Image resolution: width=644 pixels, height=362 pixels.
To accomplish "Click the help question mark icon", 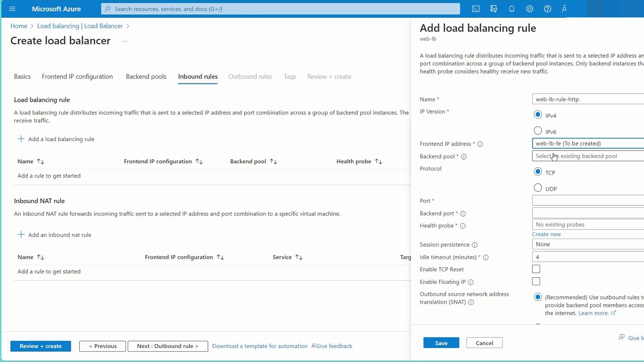I will [547, 9].
